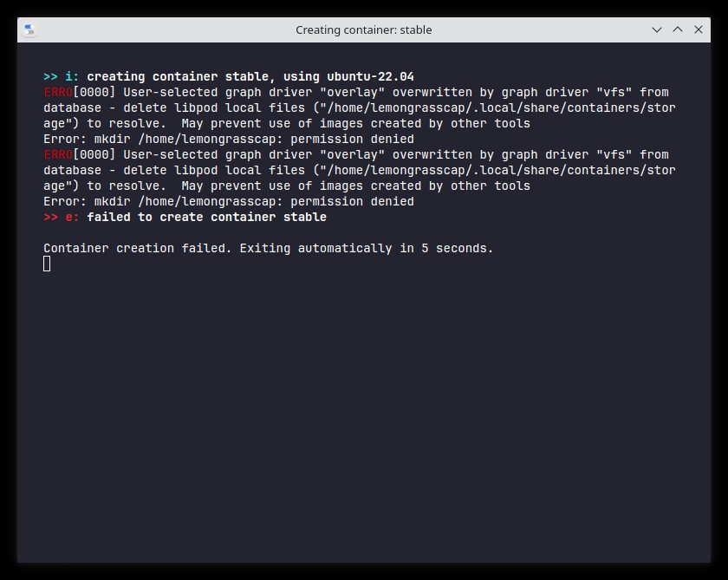728x580 pixels.
Task: Close the Creating container window
Action: pos(699,29)
